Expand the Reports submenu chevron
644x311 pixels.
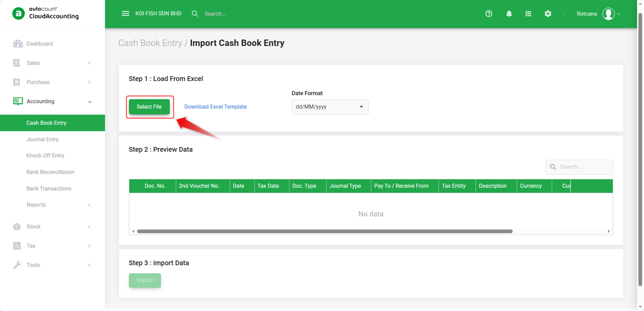[89, 205]
